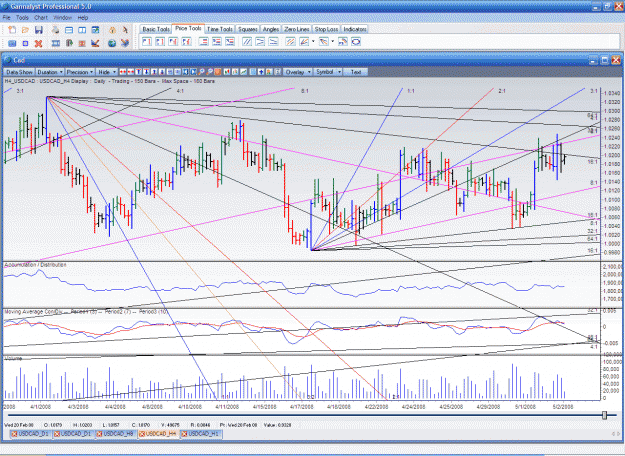Click the time range slider handle

pyautogui.click(x=604, y=415)
